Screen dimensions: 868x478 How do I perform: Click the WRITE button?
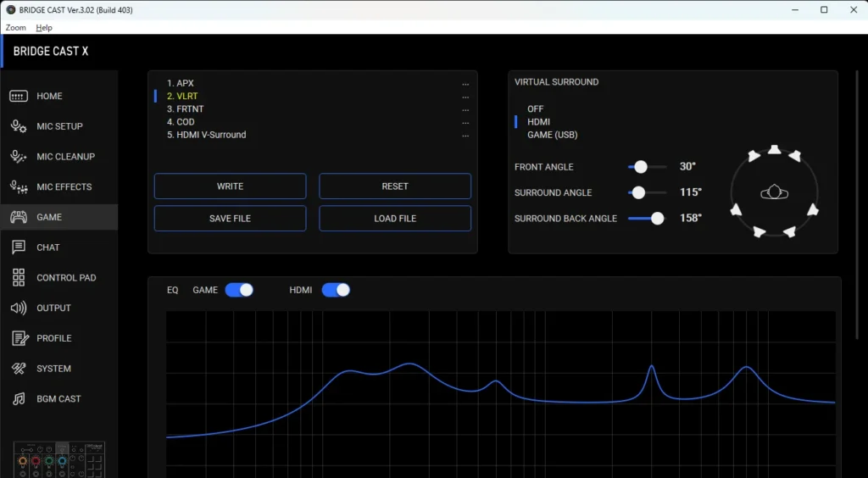(x=230, y=186)
